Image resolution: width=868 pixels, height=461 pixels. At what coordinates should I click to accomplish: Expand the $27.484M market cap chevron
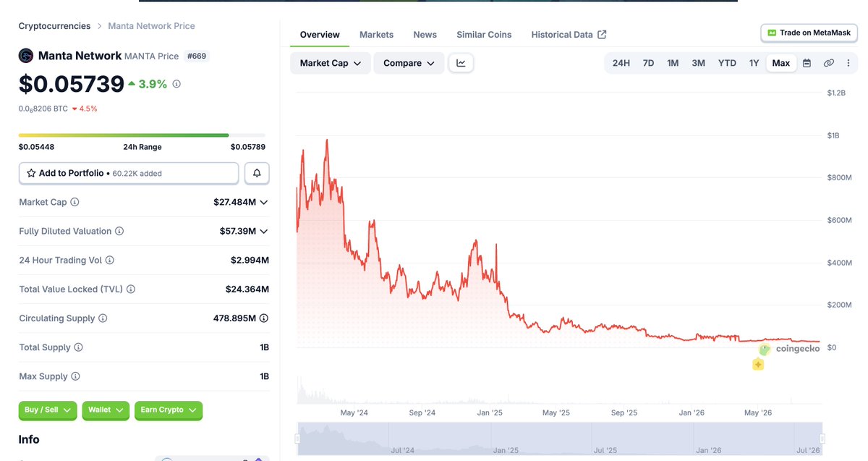point(264,203)
